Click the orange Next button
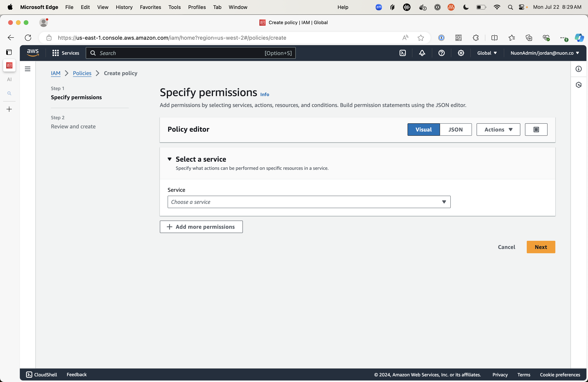The height and width of the screenshot is (382, 588). coord(541,247)
